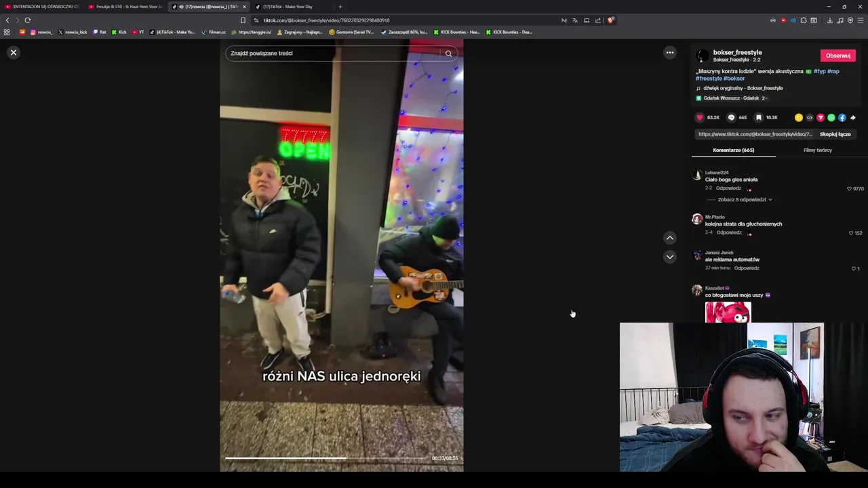Open more share options with the arrow icon
This screenshot has width=868, height=488.
click(x=853, y=117)
